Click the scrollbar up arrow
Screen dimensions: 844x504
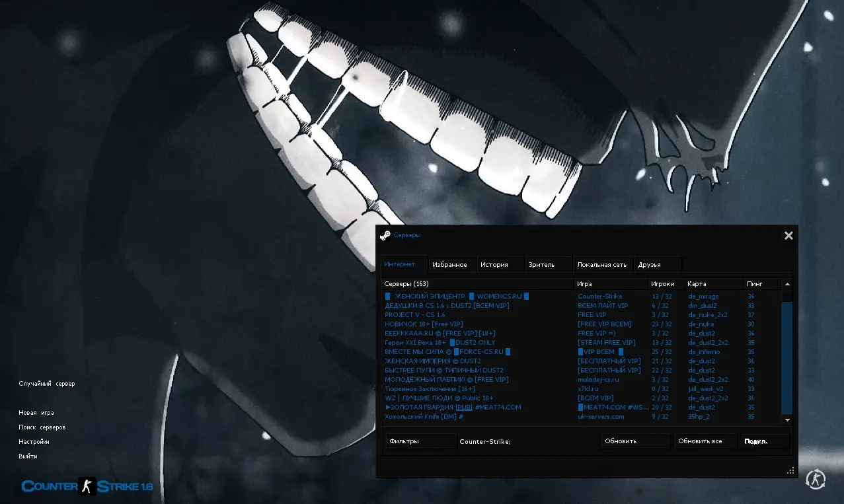pos(787,284)
